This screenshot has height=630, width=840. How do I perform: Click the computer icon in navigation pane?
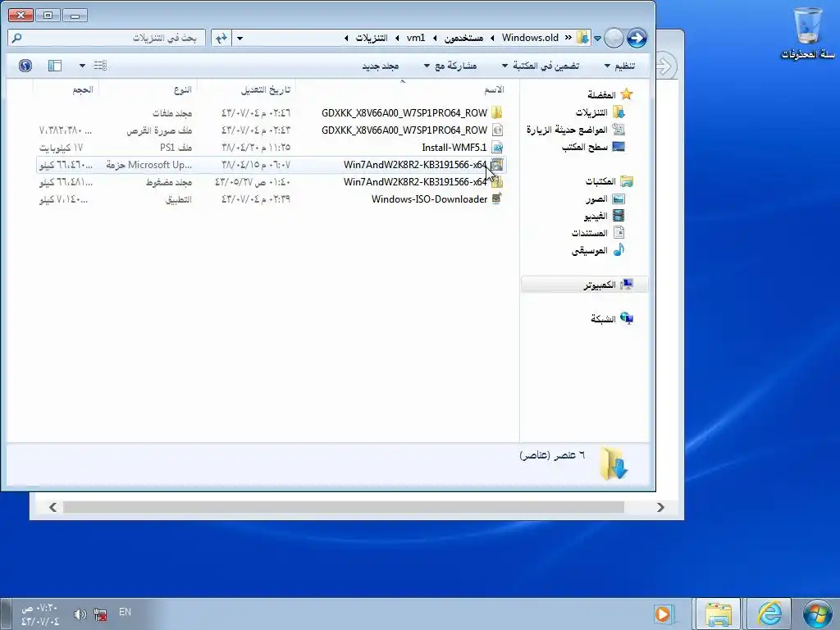(x=626, y=285)
